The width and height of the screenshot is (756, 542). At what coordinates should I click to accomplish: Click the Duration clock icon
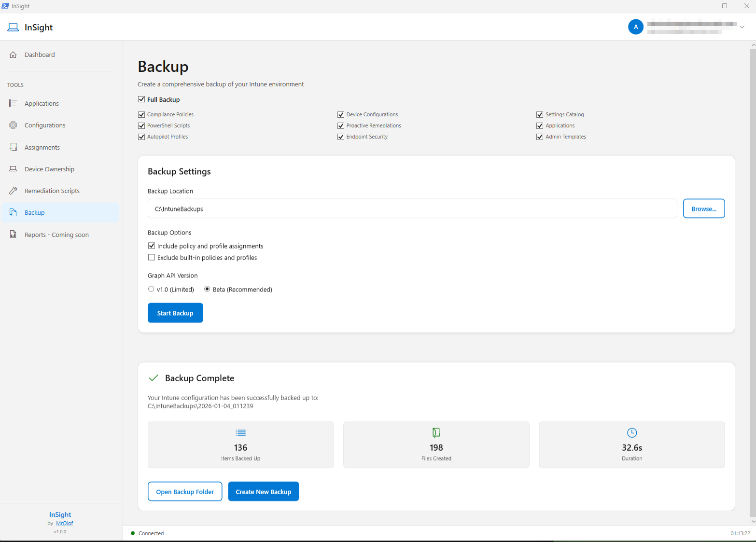pyautogui.click(x=632, y=432)
